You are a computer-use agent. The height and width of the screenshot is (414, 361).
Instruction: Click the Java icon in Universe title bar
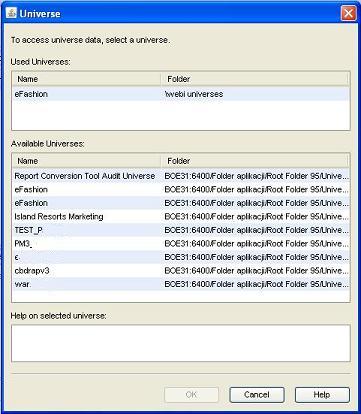tap(11, 13)
